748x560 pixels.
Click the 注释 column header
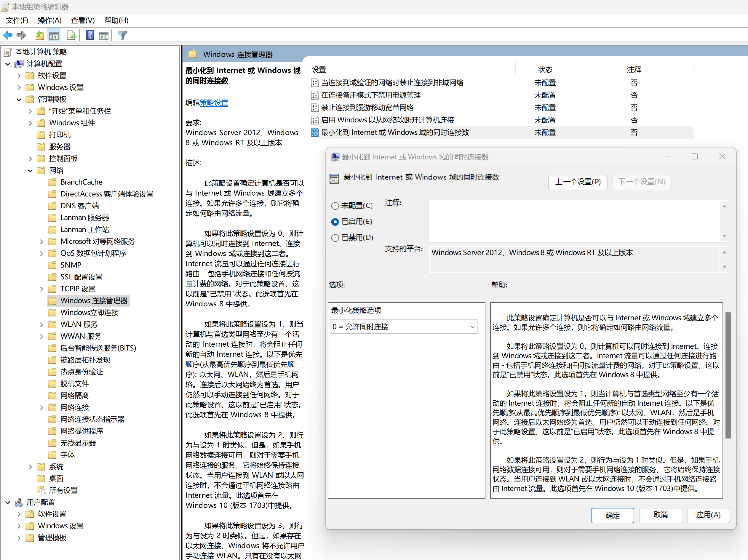(x=634, y=70)
